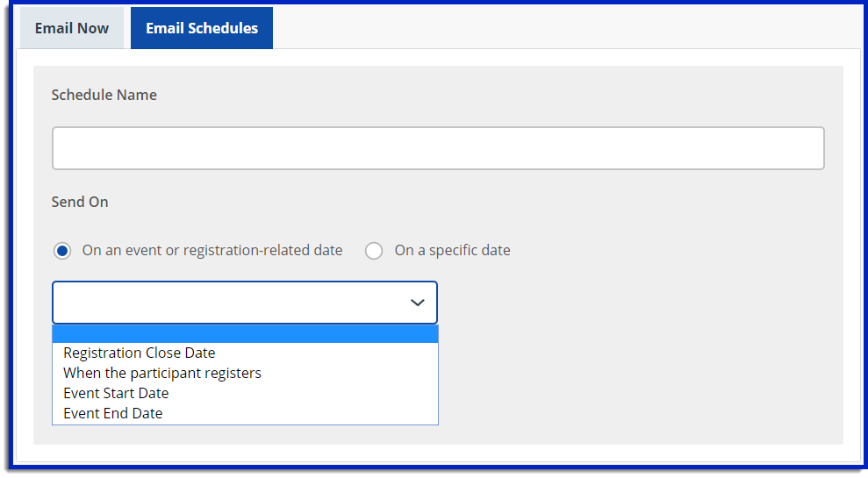Switch to the Email Now tab
The height and width of the screenshot is (478, 868).
pyautogui.click(x=72, y=28)
